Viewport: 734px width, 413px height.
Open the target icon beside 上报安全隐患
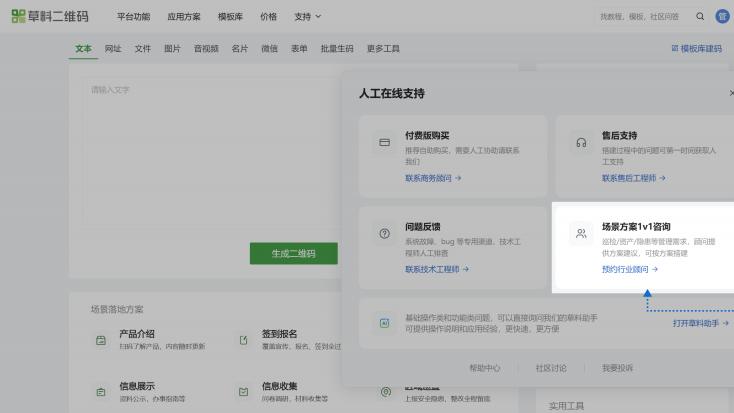point(386,392)
